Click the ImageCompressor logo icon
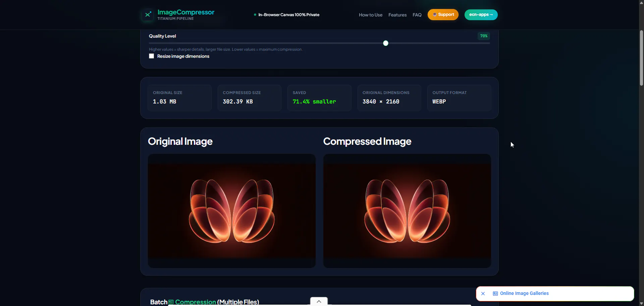 [x=148, y=15]
